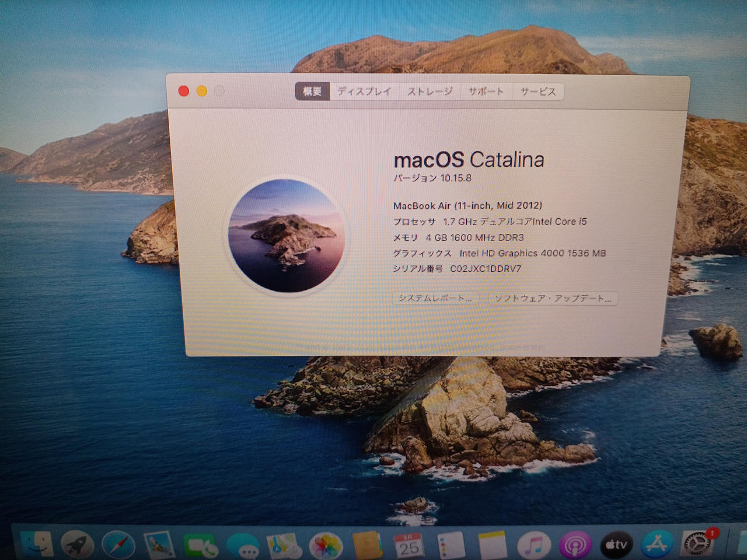Open the Mail stamp icon

click(159, 545)
